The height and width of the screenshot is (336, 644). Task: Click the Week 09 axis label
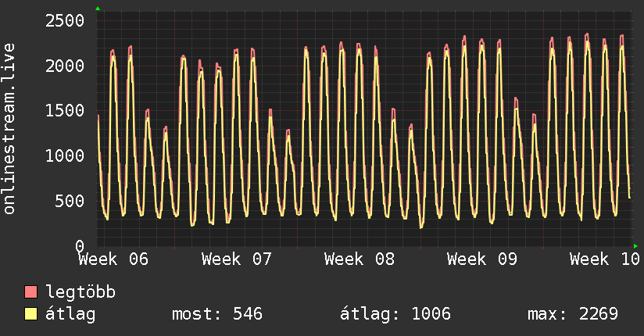point(482,259)
